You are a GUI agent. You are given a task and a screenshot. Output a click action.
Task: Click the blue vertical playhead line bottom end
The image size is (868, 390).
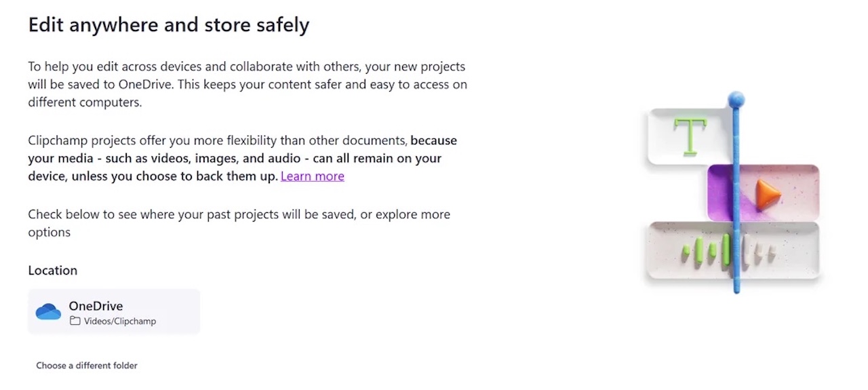coord(736,288)
